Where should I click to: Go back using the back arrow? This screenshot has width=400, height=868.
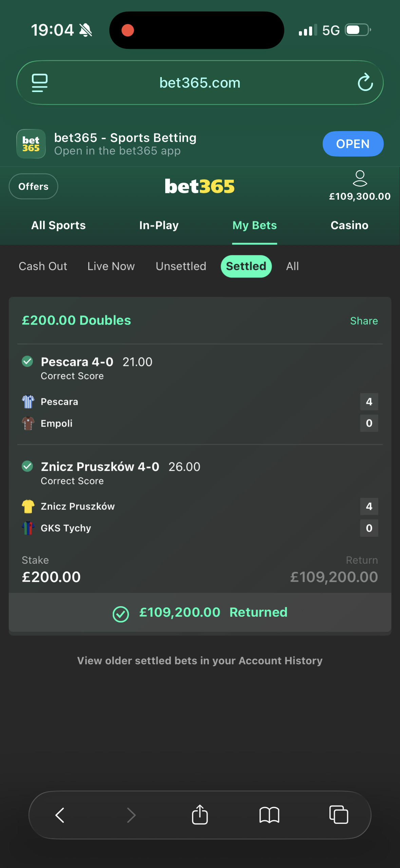pyautogui.click(x=60, y=815)
